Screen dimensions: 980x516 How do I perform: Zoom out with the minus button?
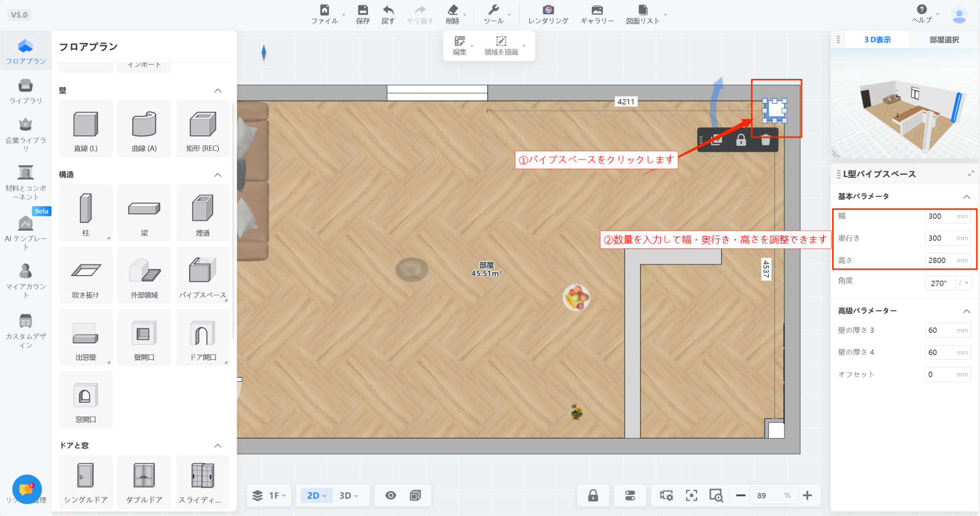[741, 495]
